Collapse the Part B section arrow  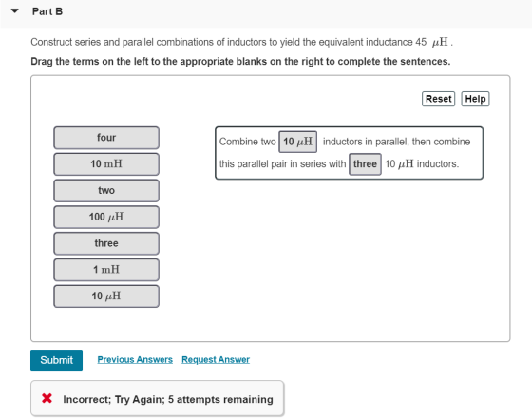(x=14, y=11)
